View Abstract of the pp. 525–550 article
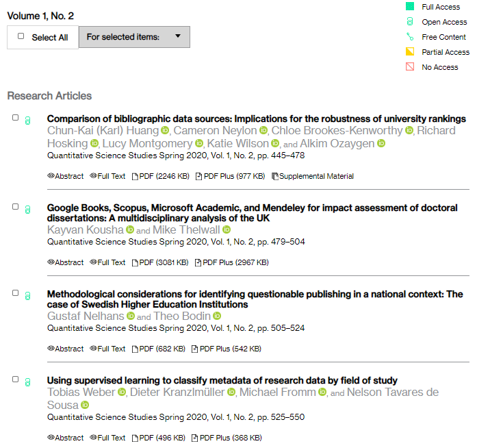The height and width of the screenshot is (448, 477). point(66,438)
